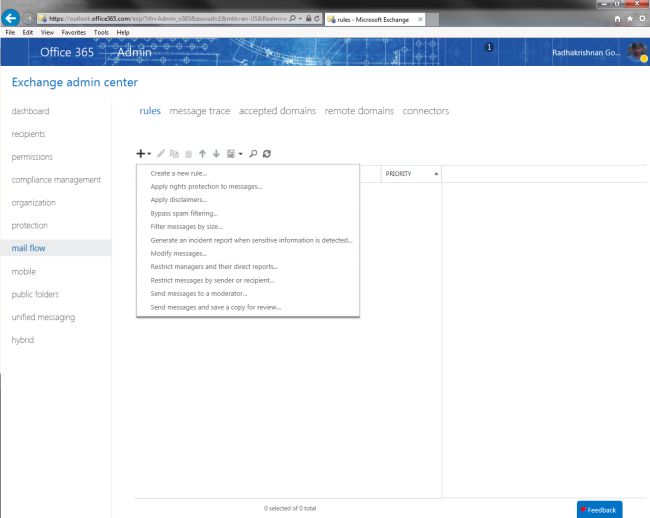Go to permissions in left navigation
The image size is (650, 518).
[32, 157]
